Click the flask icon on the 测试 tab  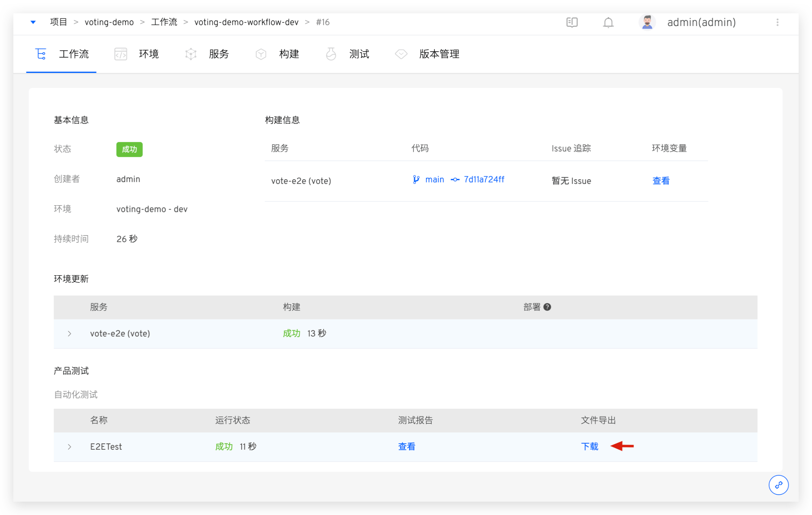(331, 54)
